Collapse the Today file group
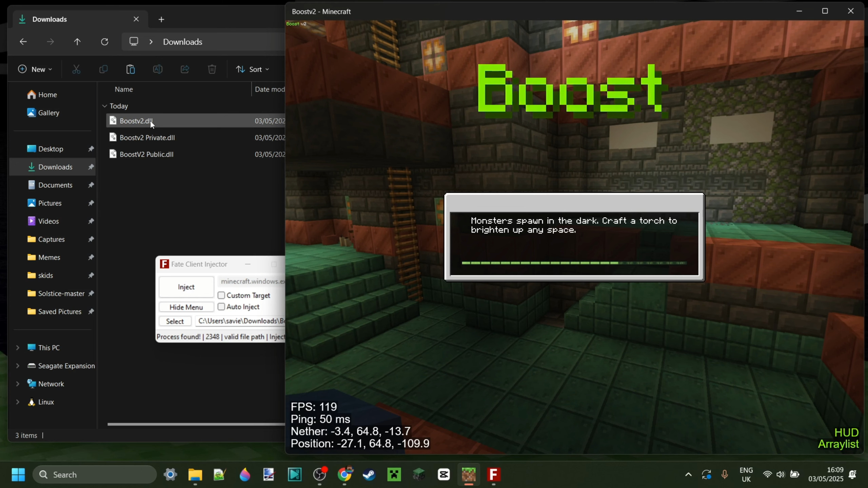 click(104, 106)
